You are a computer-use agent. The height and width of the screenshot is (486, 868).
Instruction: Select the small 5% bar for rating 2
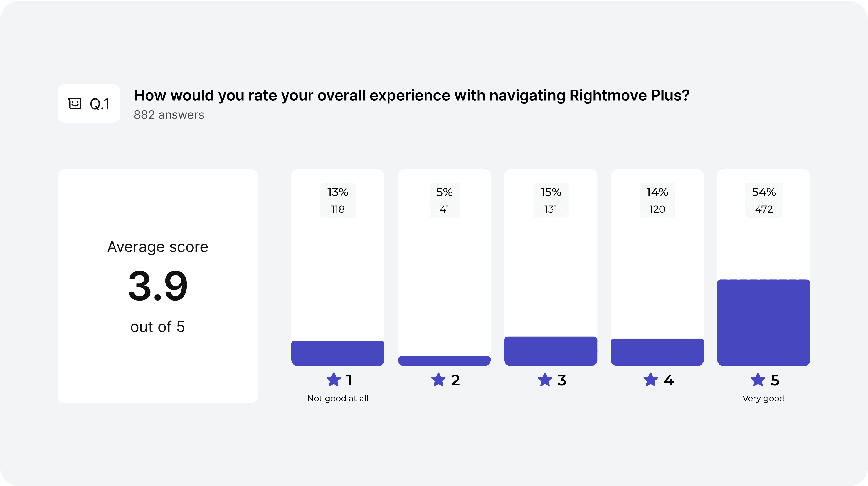(x=444, y=361)
